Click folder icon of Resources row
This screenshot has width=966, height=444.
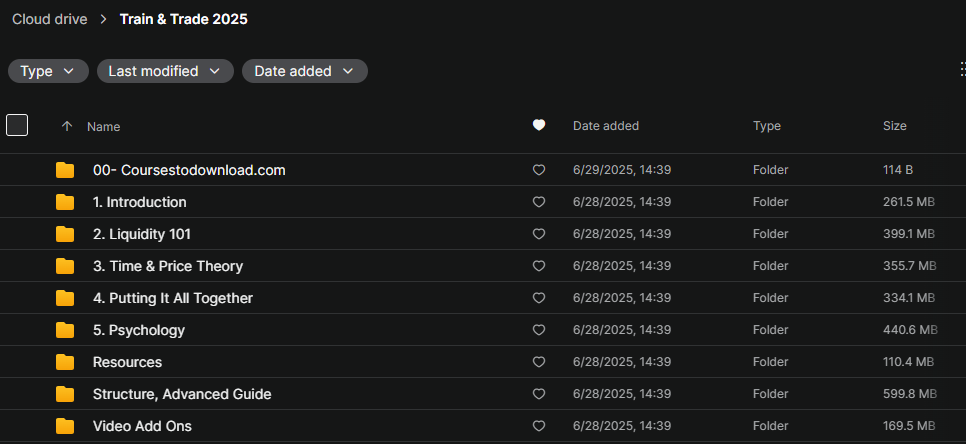coord(65,362)
